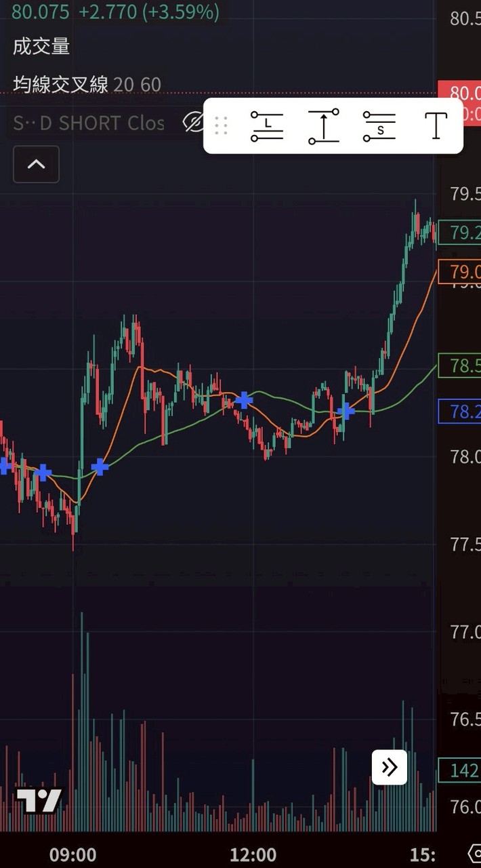
Task: Open the 成交量 volume indicator label
Action: click(41, 46)
